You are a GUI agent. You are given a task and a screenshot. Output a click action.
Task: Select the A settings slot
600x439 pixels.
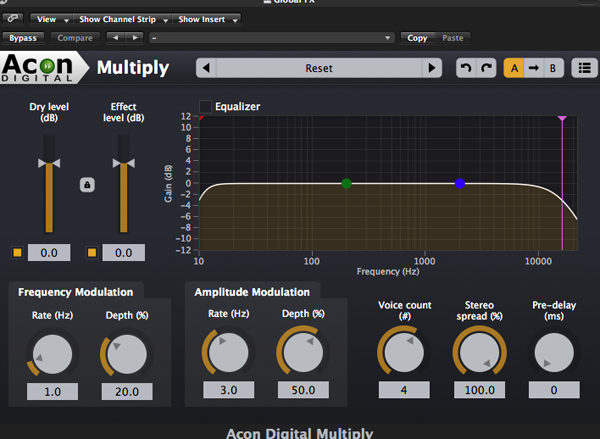coord(514,68)
